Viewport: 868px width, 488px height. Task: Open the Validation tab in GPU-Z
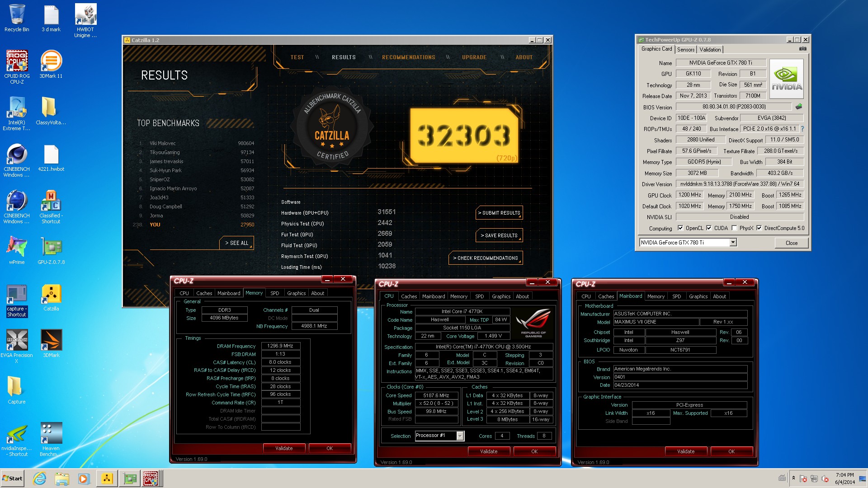click(x=710, y=50)
